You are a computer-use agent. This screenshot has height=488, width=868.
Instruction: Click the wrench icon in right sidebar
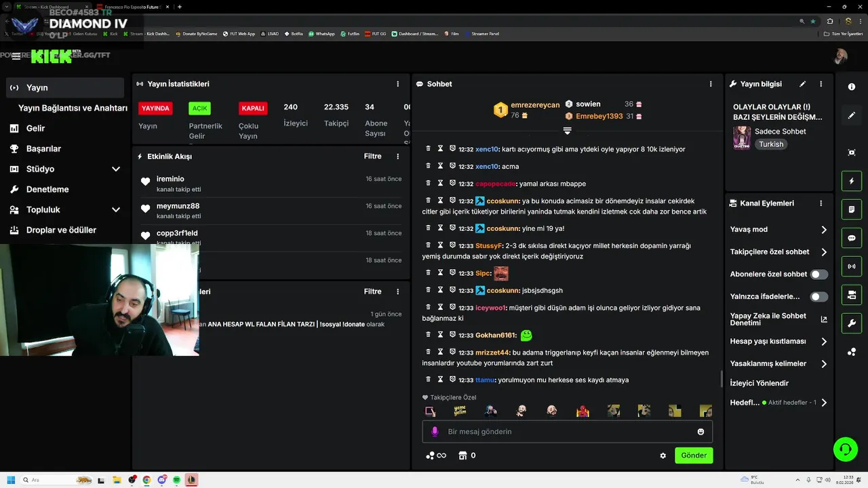(852, 323)
